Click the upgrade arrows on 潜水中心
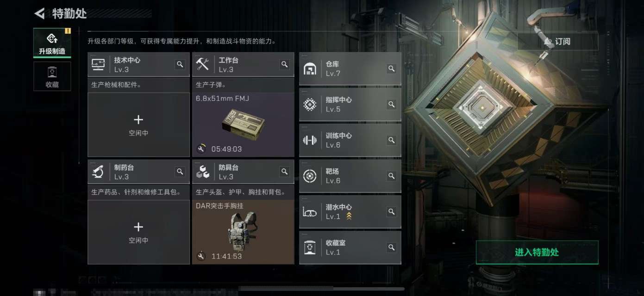The width and height of the screenshot is (644, 296). pos(349,216)
